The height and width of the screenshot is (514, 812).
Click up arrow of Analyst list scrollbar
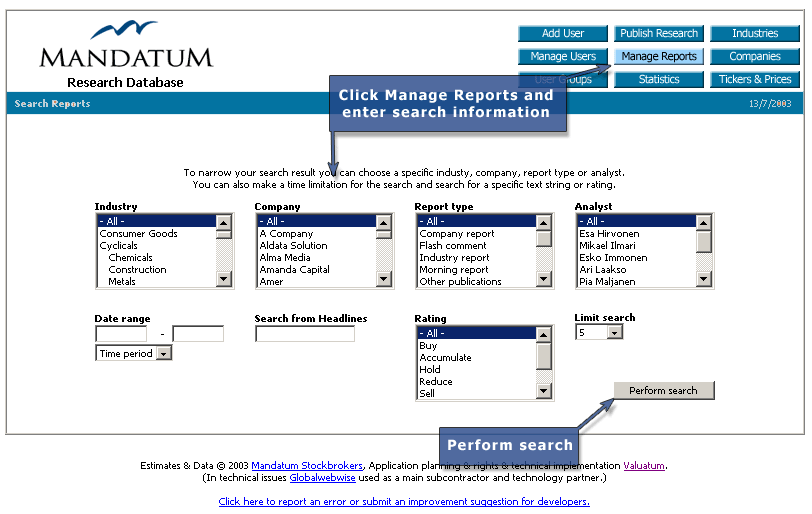[x=704, y=223]
